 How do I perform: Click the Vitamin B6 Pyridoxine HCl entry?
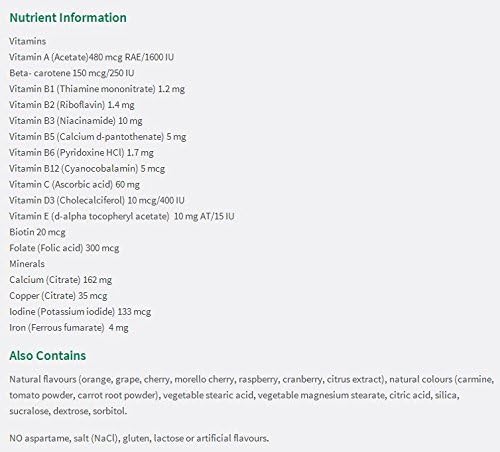point(81,153)
